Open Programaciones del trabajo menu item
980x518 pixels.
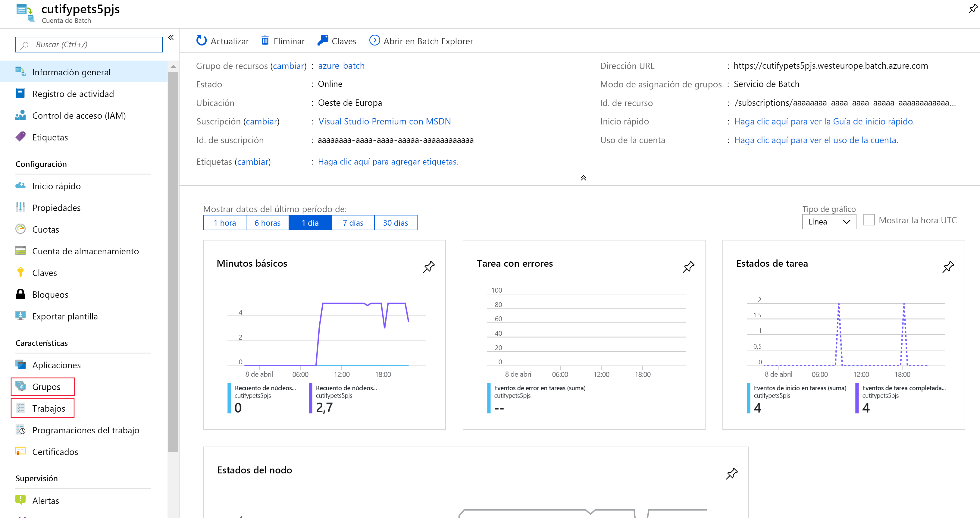click(86, 430)
